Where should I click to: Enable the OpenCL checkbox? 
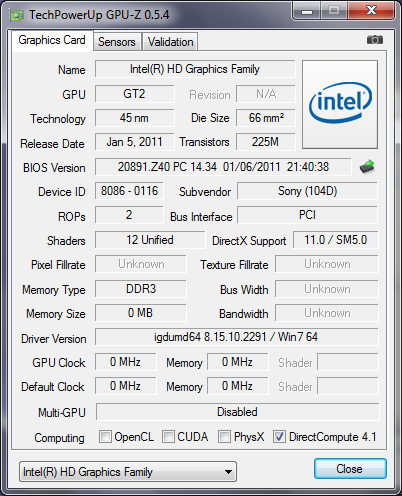105,436
